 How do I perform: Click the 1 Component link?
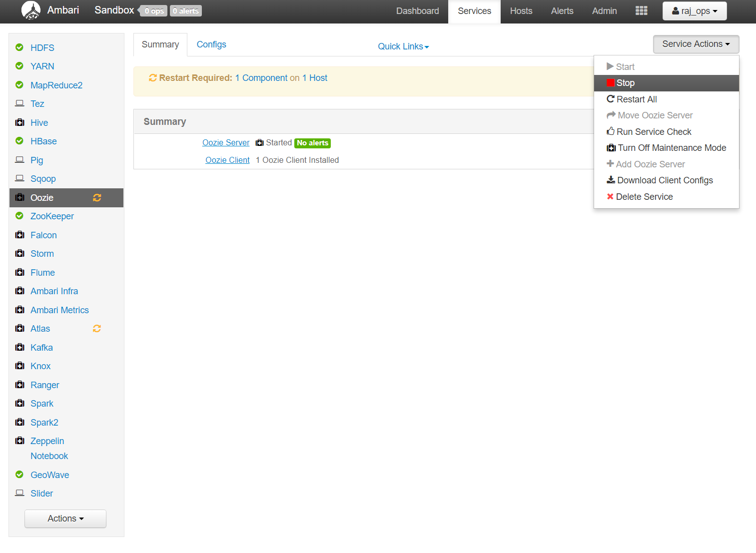tap(261, 78)
